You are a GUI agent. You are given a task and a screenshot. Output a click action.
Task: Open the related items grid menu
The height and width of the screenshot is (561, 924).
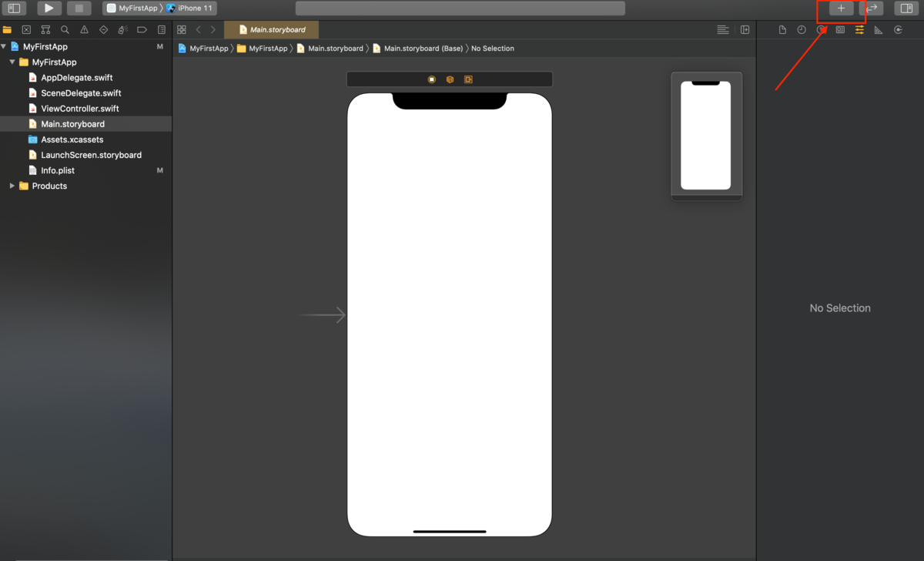(182, 30)
